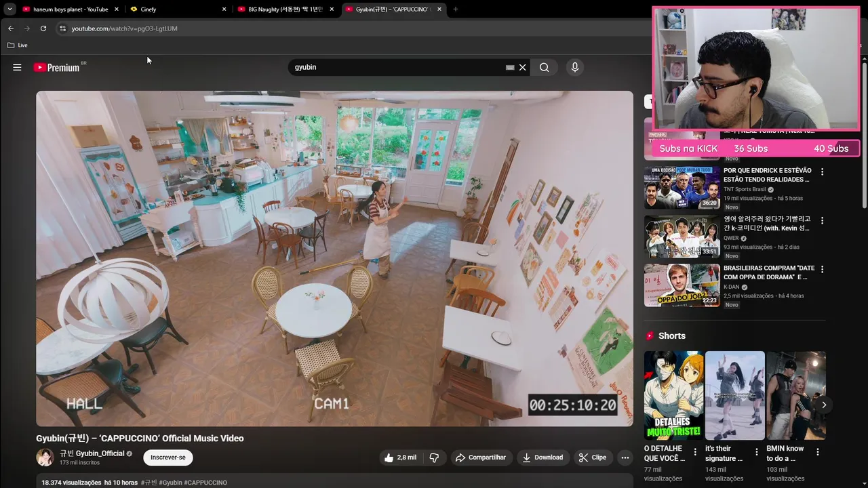868x488 pixels.
Task: Click the #Gyubin hashtag in description
Action: 170,483
